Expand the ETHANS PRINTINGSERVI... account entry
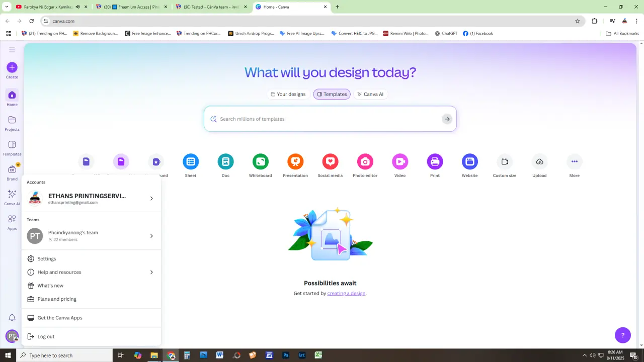644x362 pixels. point(91,199)
